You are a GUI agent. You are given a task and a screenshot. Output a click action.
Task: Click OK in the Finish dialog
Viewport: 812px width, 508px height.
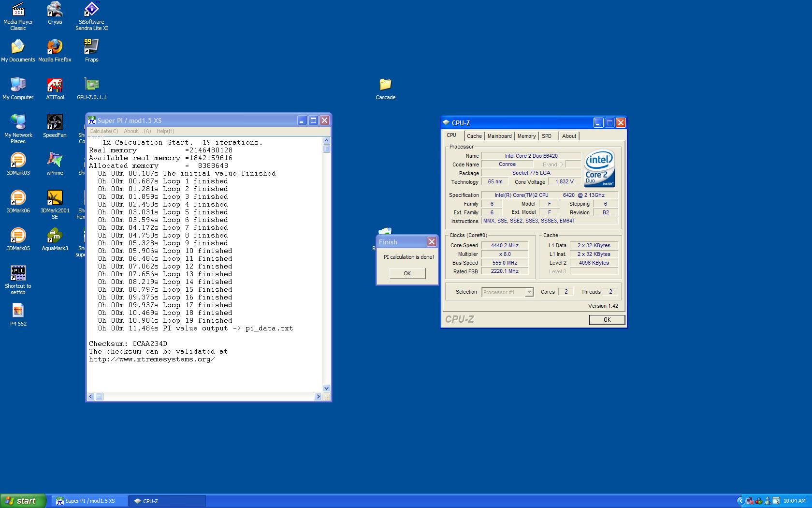pyautogui.click(x=407, y=273)
